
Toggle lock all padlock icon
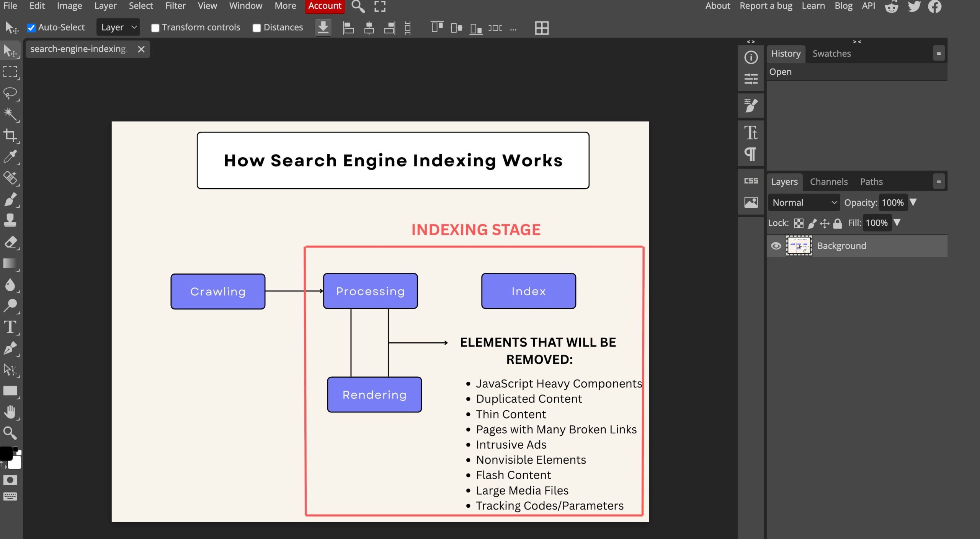(x=838, y=223)
